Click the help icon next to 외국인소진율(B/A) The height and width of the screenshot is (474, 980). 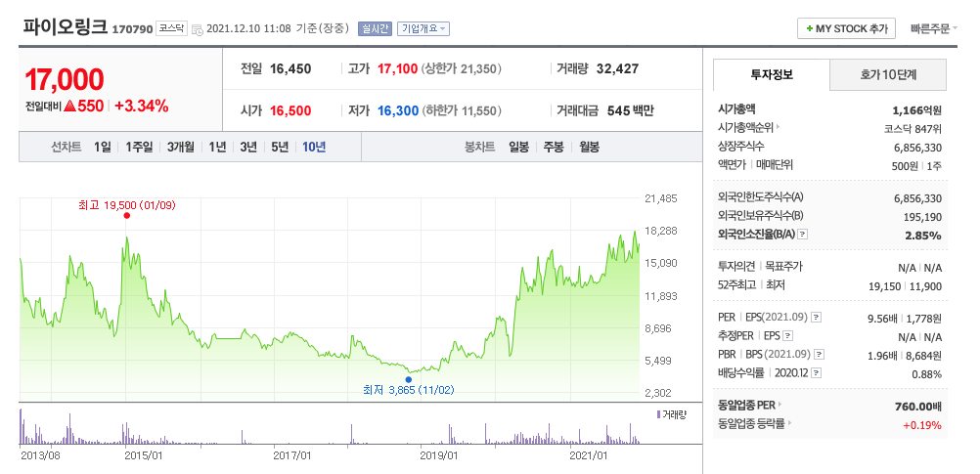803,235
